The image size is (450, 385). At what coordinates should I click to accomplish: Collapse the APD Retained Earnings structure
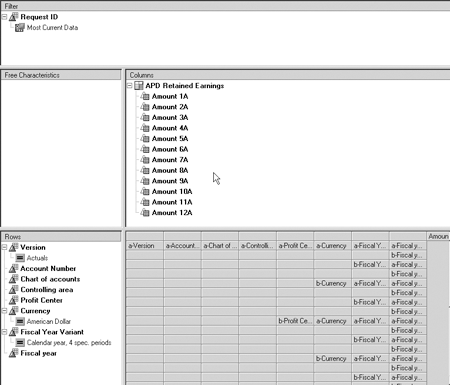(130, 86)
